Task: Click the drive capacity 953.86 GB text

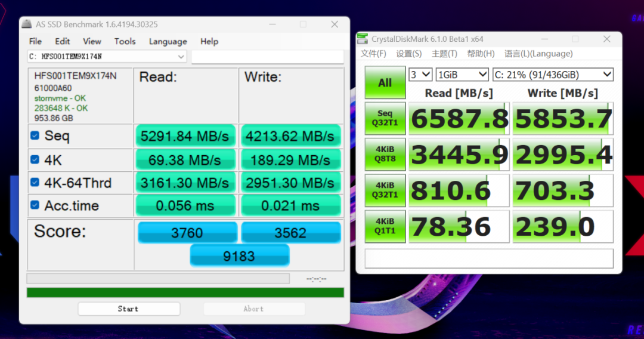Action: tap(54, 118)
